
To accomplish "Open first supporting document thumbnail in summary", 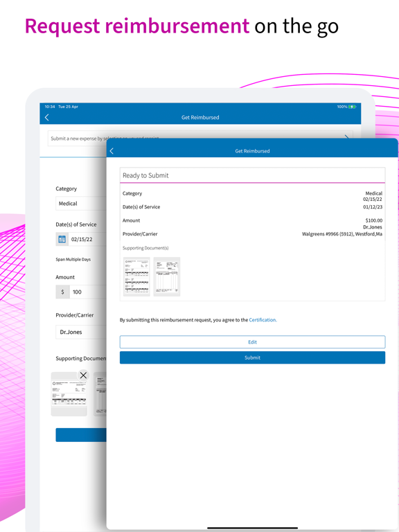I will coord(136,276).
